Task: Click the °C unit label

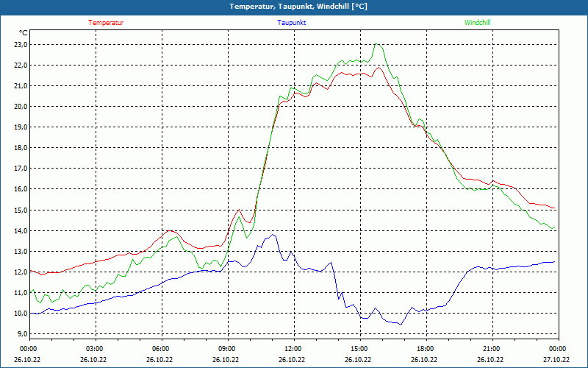Action: (x=24, y=33)
